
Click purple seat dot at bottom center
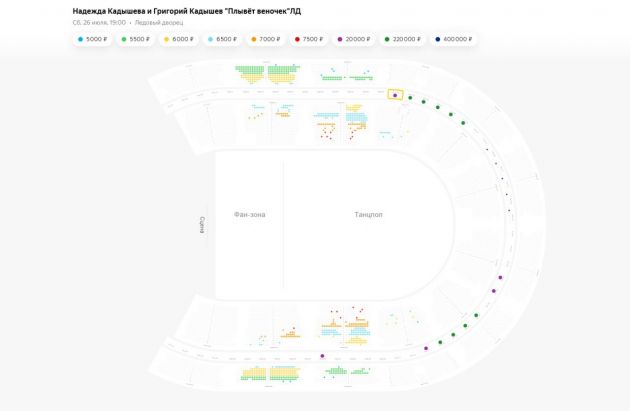[322, 355]
